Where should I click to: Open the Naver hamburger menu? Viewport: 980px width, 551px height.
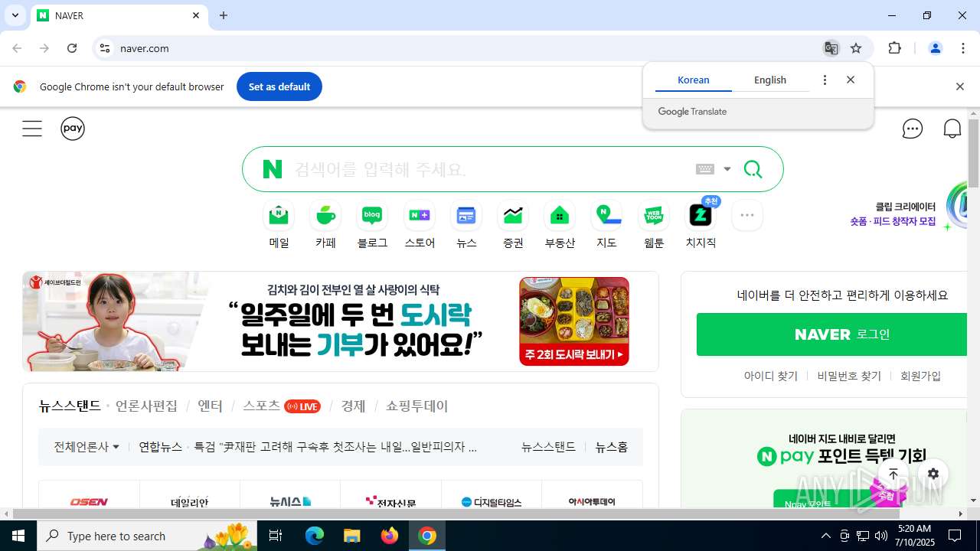[32, 129]
